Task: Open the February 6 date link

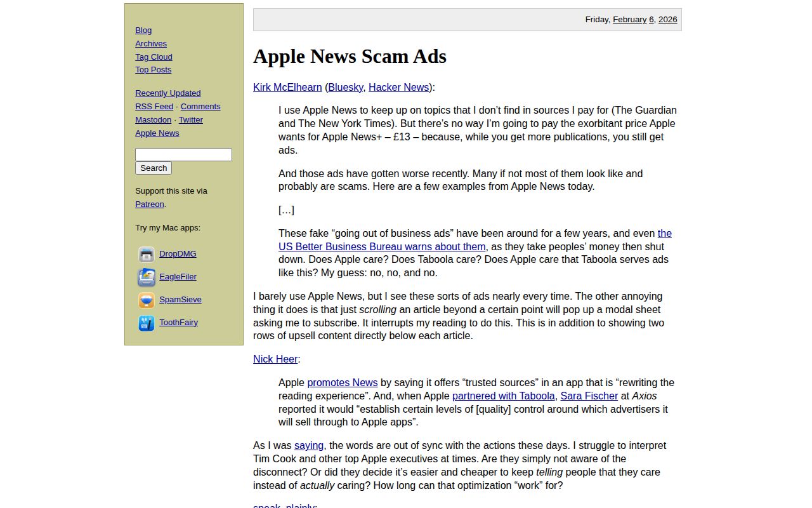Action: pyautogui.click(x=630, y=19)
